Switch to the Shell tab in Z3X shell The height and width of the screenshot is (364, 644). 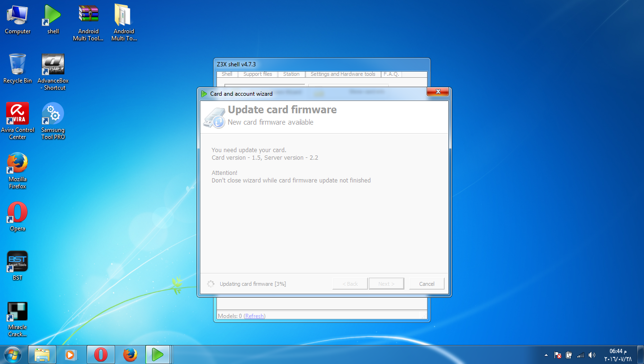click(227, 74)
